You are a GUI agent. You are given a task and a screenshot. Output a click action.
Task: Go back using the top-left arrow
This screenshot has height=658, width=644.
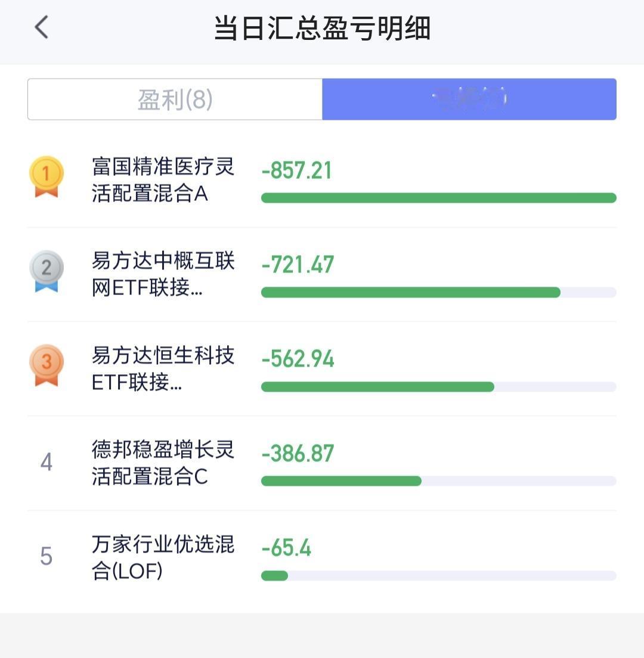(41, 27)
